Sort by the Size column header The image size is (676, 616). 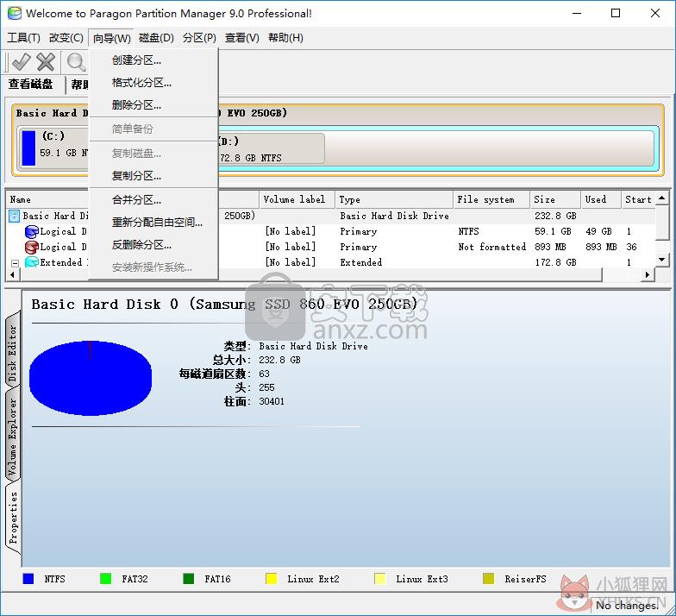click(555, 199)
